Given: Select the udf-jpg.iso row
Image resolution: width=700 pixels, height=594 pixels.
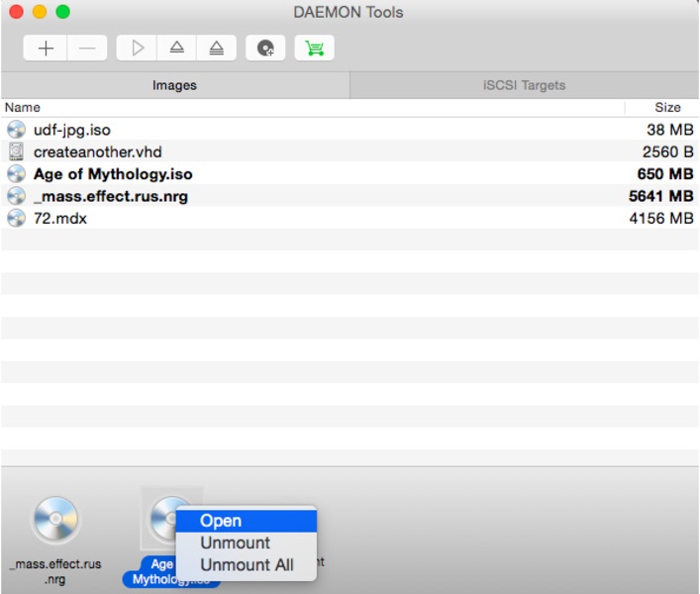Looking at the screenshot, I should 350,130.
